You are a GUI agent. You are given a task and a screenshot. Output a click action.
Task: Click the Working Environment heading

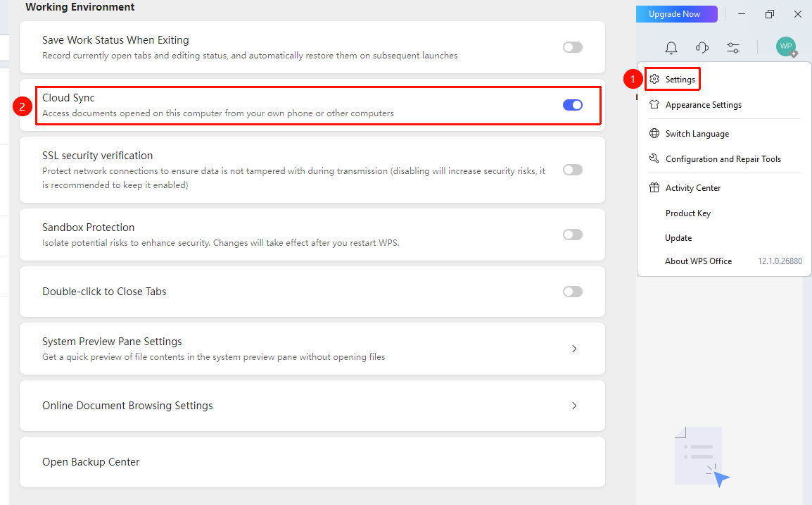[x=80, y=7]
